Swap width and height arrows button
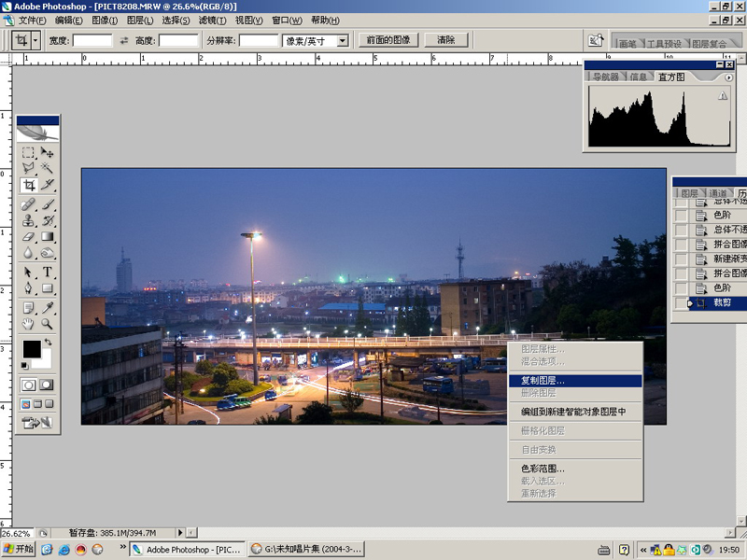 pos(124,40)
